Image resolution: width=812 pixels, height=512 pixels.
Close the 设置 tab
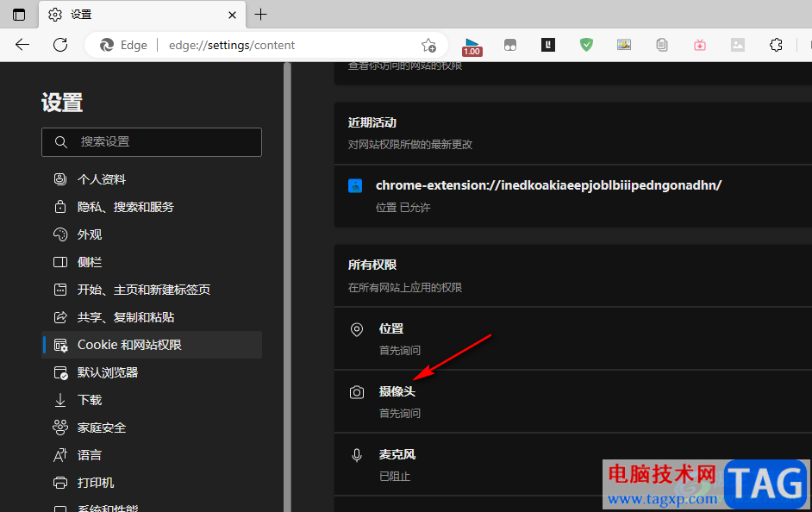coord(232,15)
